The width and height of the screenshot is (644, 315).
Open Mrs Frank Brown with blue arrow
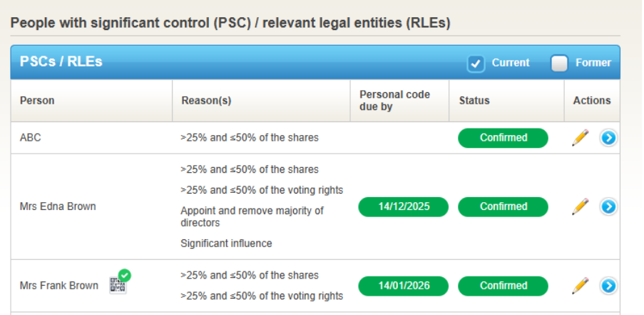click(x=608, y=286)
